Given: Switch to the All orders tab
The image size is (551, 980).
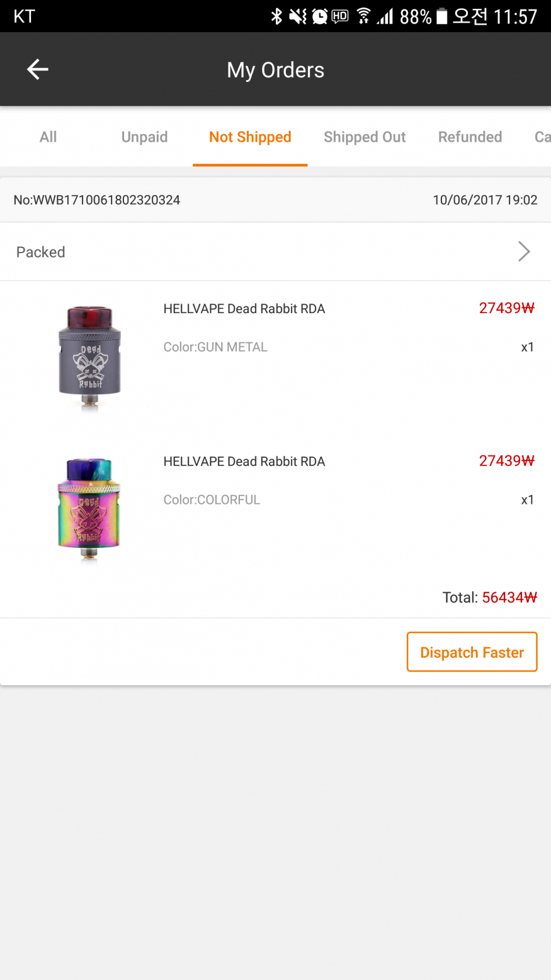Looking at the screenshot, I should coord(48,137).
